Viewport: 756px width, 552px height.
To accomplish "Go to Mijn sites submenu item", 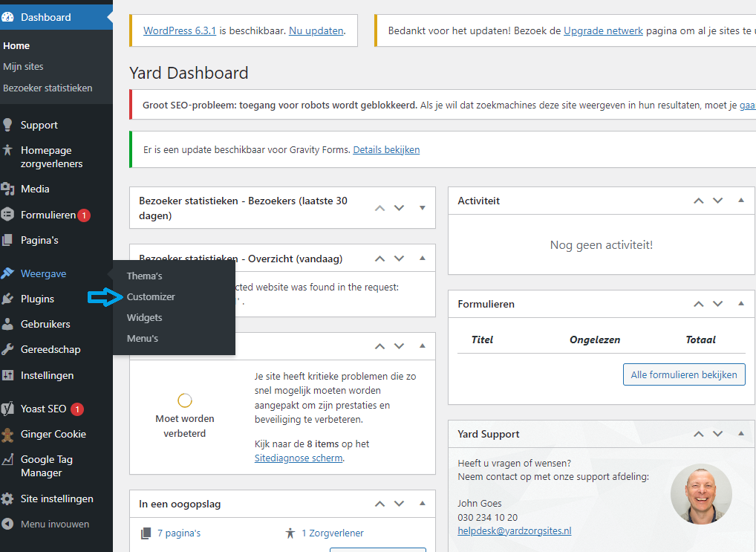I will [x=23, y=67].
